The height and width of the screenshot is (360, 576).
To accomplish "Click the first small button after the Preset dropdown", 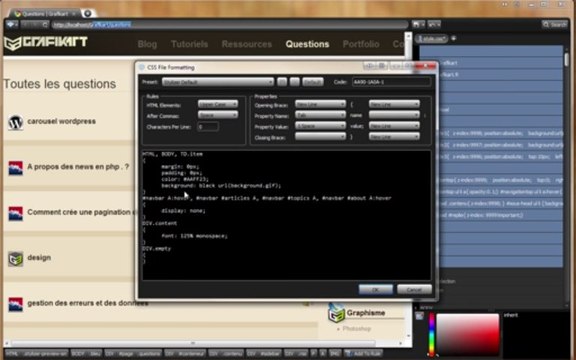I will click(282, 82).
